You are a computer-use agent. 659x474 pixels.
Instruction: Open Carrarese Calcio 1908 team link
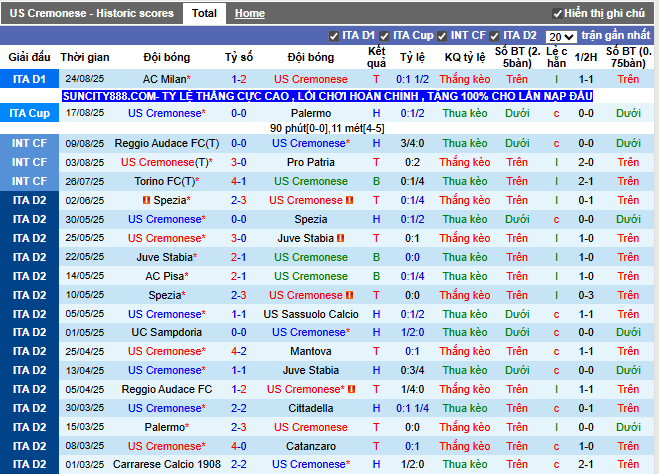(166, 464)
